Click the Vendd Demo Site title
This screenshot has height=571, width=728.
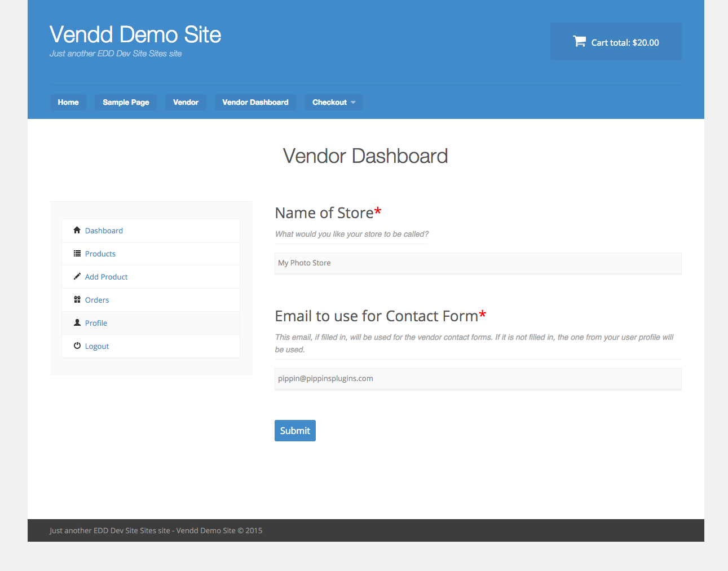click(x=135, y=34)
